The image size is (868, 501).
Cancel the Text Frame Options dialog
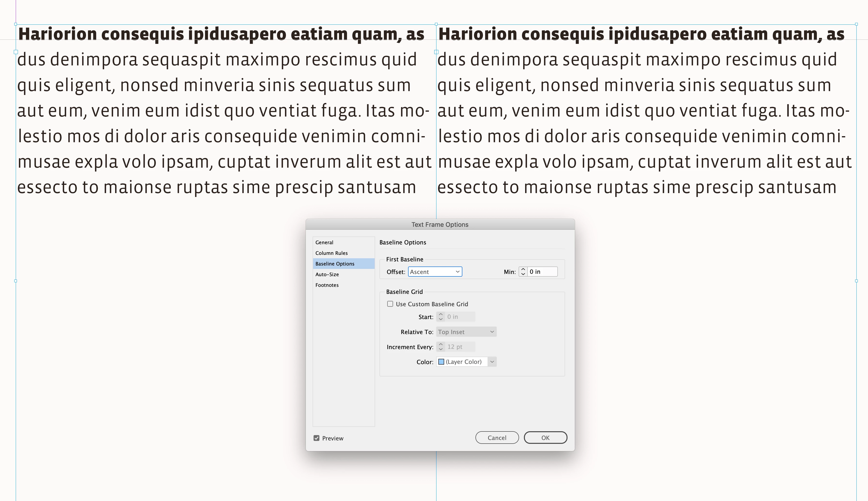(497, 438)
